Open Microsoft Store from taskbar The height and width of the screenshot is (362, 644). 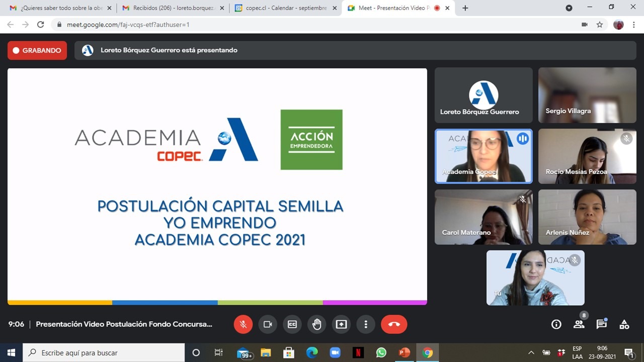289,352
